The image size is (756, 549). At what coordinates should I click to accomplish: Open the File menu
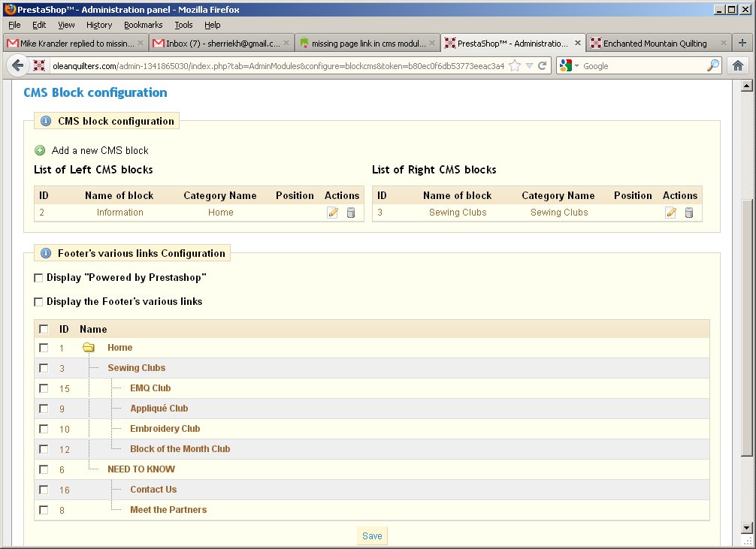(14, 25)
